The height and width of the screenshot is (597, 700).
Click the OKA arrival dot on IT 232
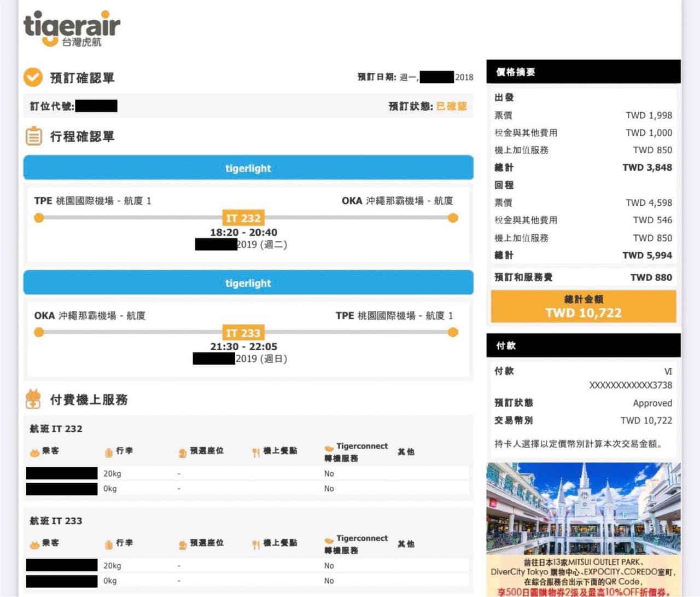pyautogui.click(x=453, y=218)
